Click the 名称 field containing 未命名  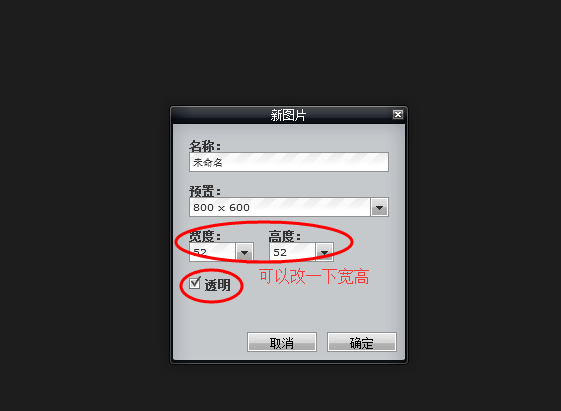pyautogui.click(x=289, y=162)
